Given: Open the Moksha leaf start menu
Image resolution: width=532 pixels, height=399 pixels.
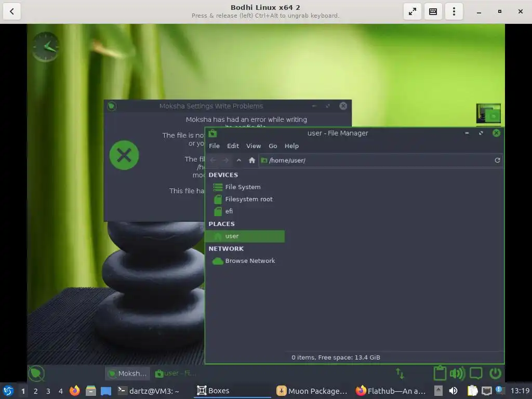Looking at the screenshot, I should (36, 374).
